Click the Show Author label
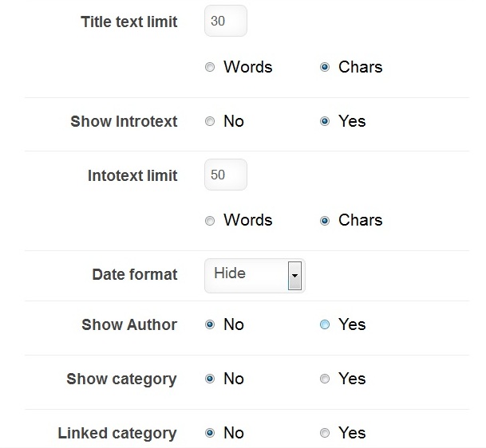The height and width of the screenshot is (448, 486). coord(129,324)
